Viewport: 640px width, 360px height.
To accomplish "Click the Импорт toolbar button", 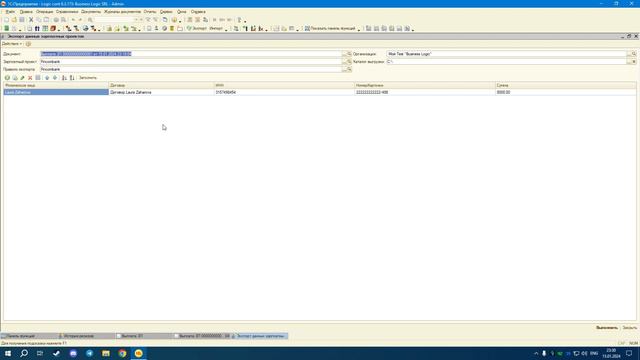I will coord(216,29).
